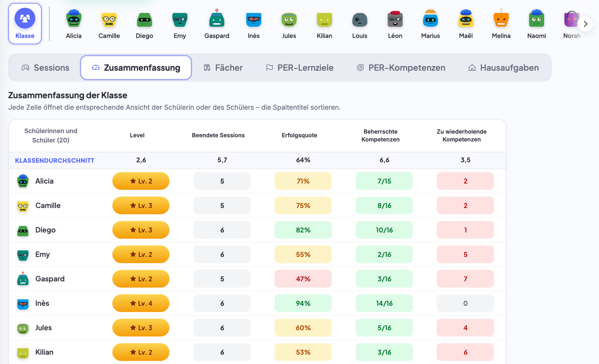Choose Naomi's avatar

tap(536, 24)
